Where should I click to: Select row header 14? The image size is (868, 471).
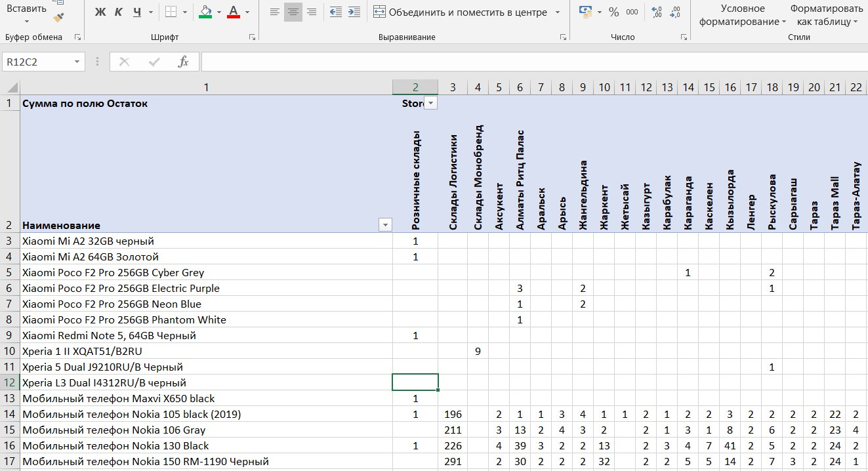click(x=9, y=415)
